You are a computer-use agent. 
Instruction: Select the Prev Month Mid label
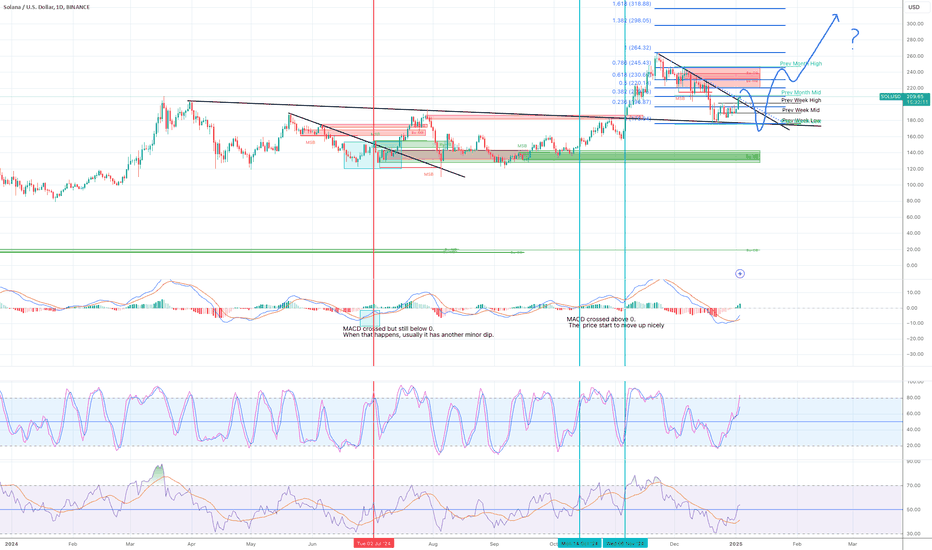click(801, 93)
